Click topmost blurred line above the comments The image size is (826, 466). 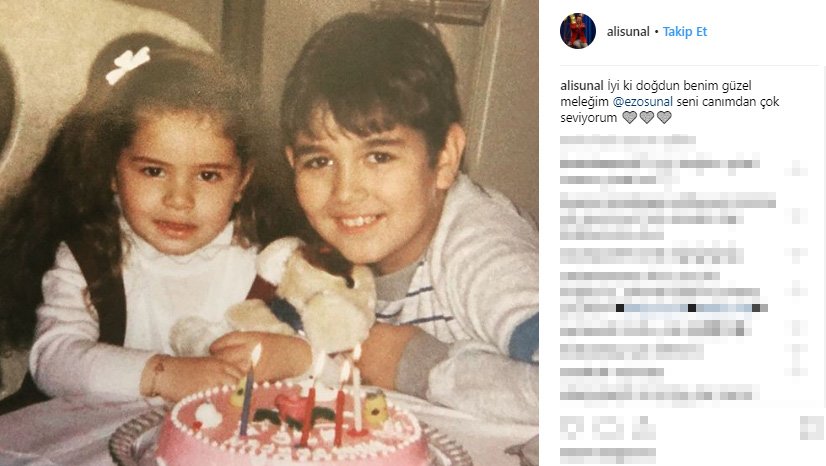click(x=627, y=140)
